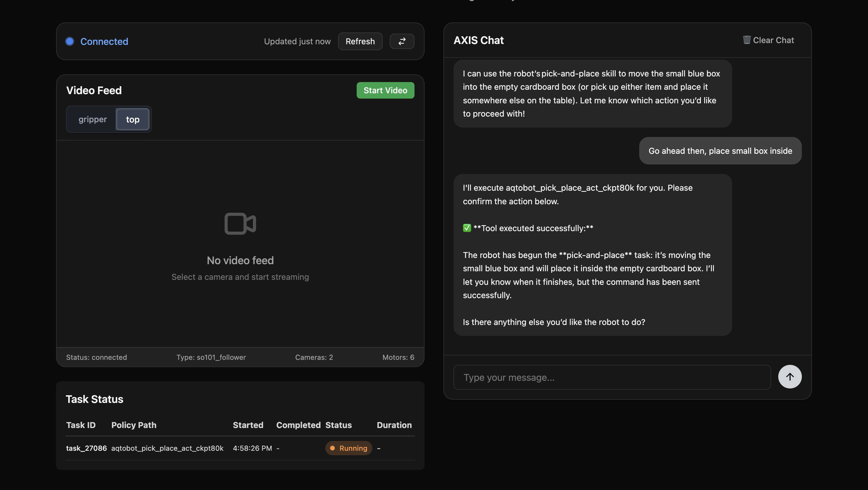Click the Status column header
Viewport: 868px width, 490px height.
(338, 425)
